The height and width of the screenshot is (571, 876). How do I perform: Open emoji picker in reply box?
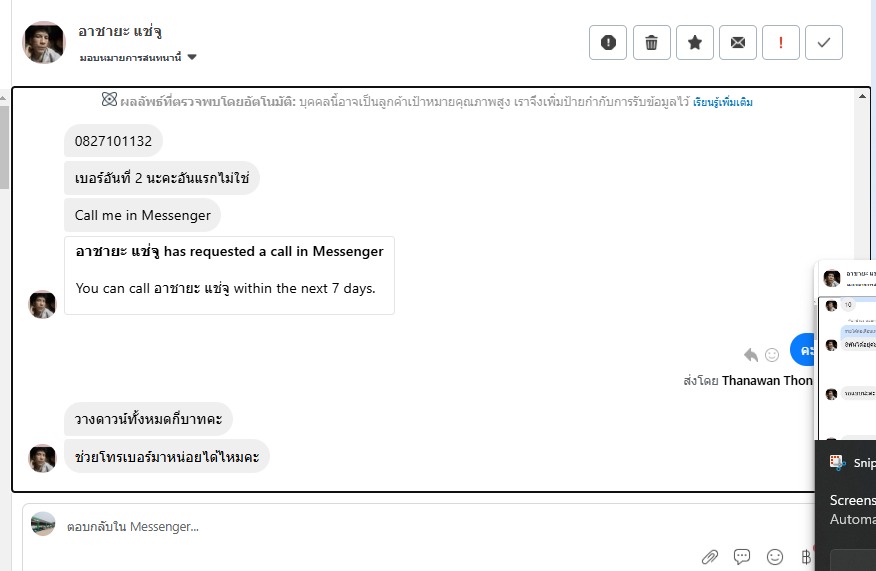[775, 557]
